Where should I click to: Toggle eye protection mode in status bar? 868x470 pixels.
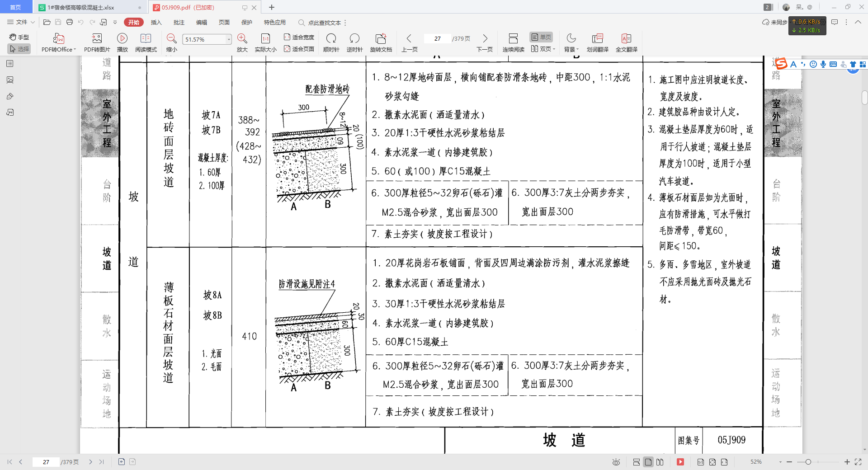(616, 462)
